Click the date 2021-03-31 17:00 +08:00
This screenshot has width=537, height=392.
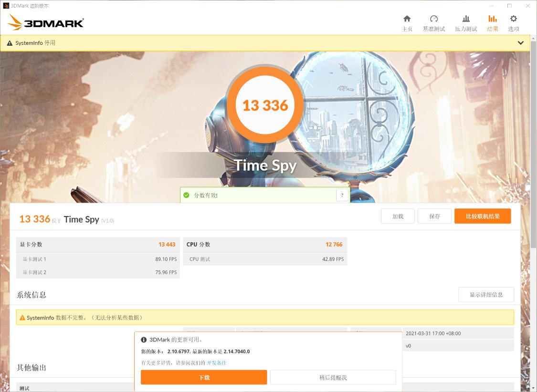(433, 333)
